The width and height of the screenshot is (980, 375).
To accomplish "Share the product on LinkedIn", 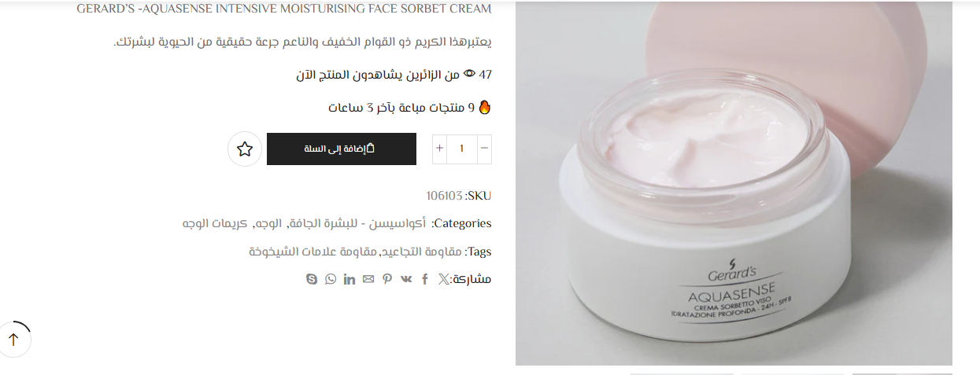I will [x=349, y=279].
